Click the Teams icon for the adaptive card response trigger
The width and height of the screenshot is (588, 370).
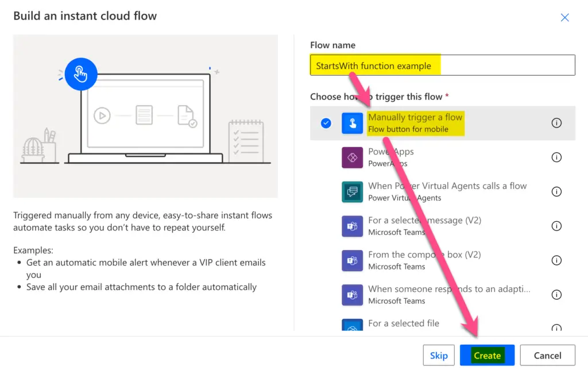pyautogui.click(x=352, y=295)
